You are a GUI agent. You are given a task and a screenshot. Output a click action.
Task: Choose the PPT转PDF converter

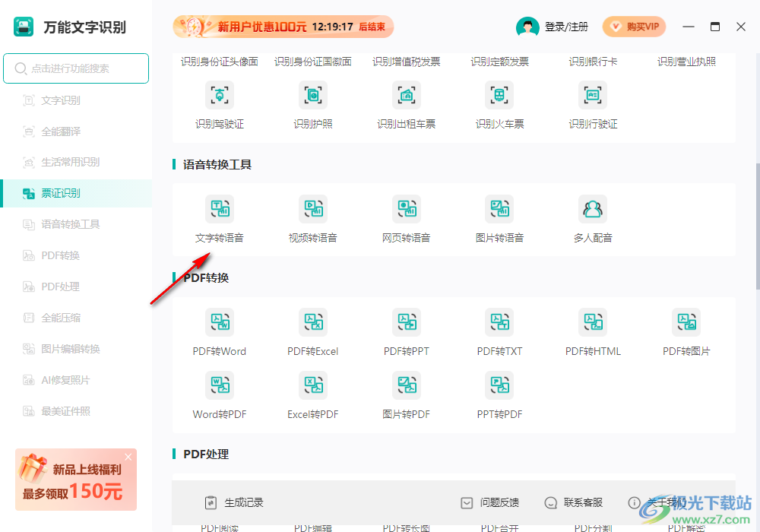pos(500,396)
